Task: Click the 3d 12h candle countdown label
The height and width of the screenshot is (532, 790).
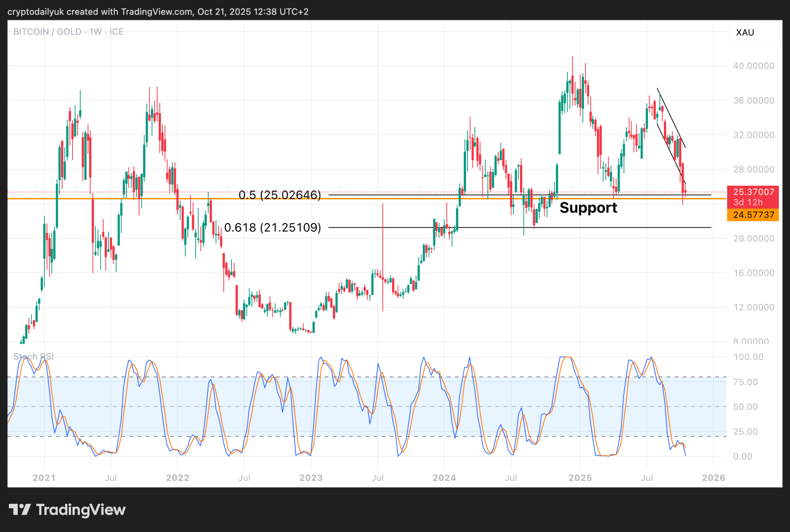Action: 748,202
